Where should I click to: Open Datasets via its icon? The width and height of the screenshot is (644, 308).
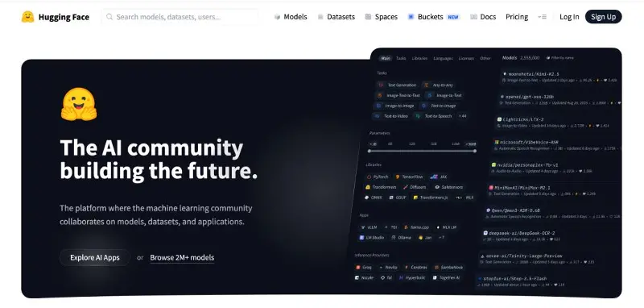coord(320,17)
